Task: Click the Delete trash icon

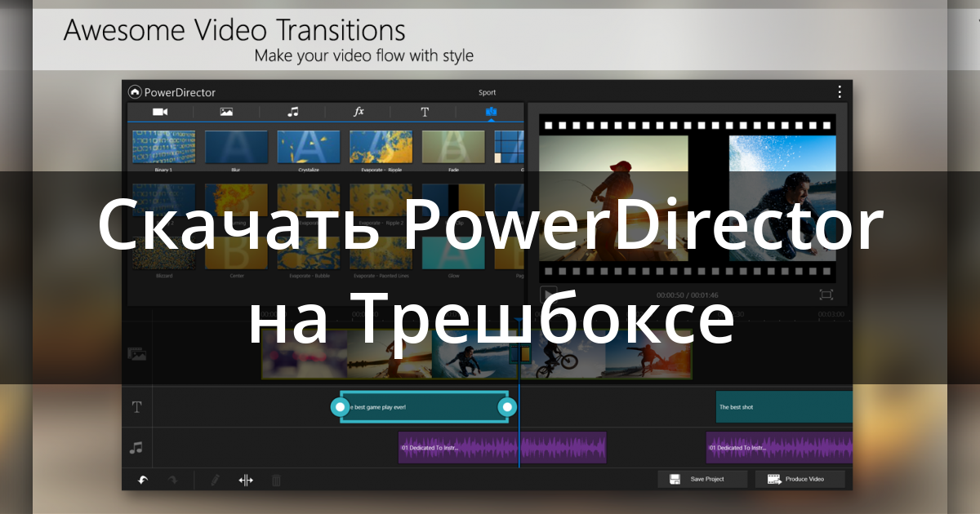Action: point(276,481)
